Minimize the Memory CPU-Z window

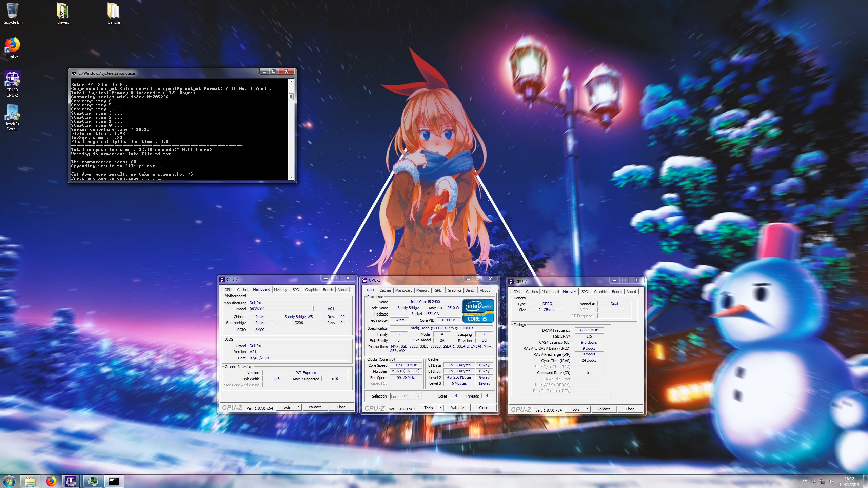(614, 280)
